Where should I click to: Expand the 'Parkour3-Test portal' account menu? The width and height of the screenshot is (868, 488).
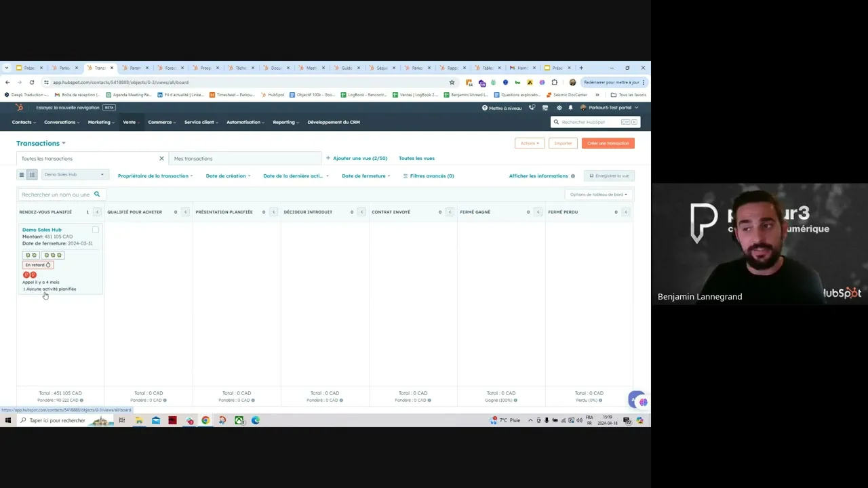click(609, 108)
